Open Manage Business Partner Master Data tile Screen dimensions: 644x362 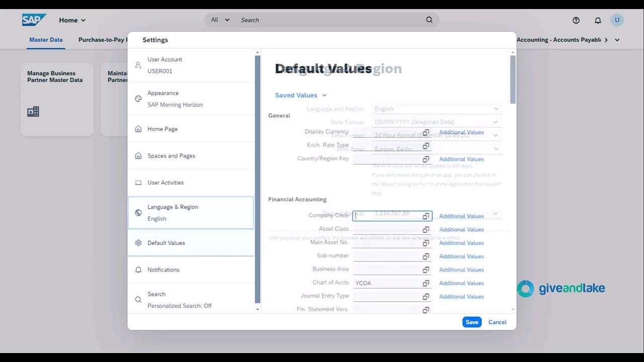point(57,100)
